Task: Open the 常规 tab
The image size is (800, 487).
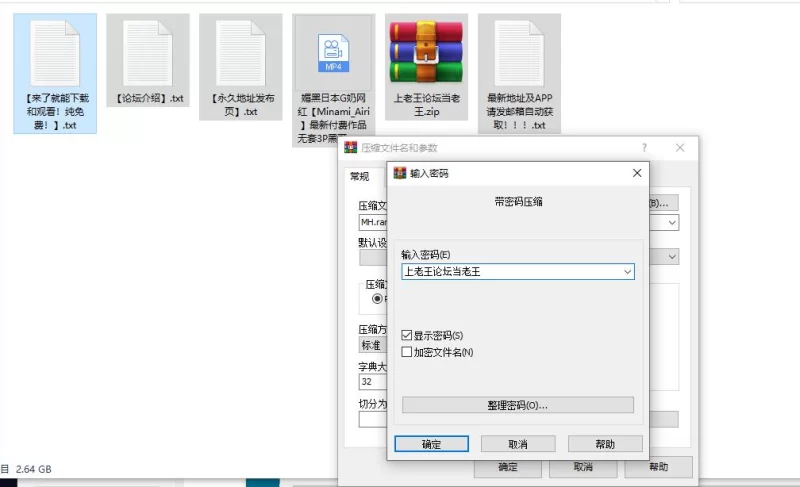Action: 359,176
